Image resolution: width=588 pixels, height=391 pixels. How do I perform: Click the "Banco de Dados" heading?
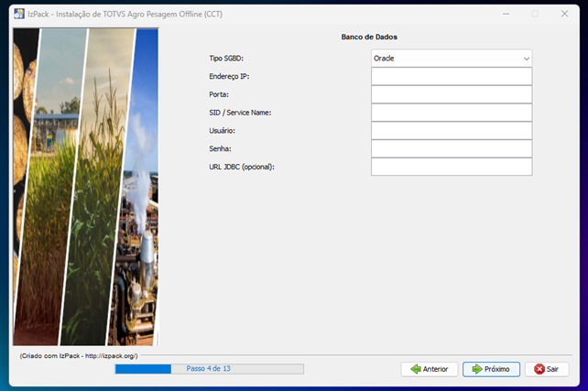(x=369, y=37)
